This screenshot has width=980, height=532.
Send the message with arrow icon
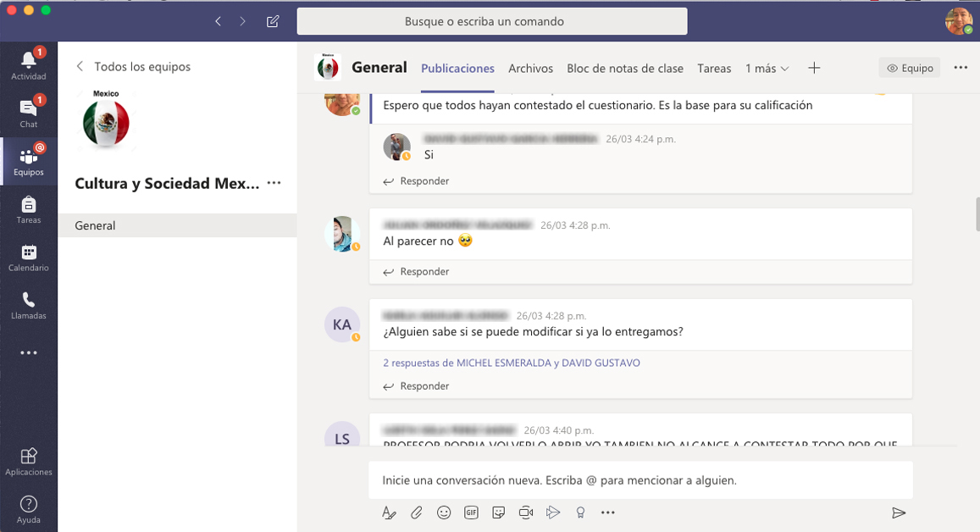[899, 513]
